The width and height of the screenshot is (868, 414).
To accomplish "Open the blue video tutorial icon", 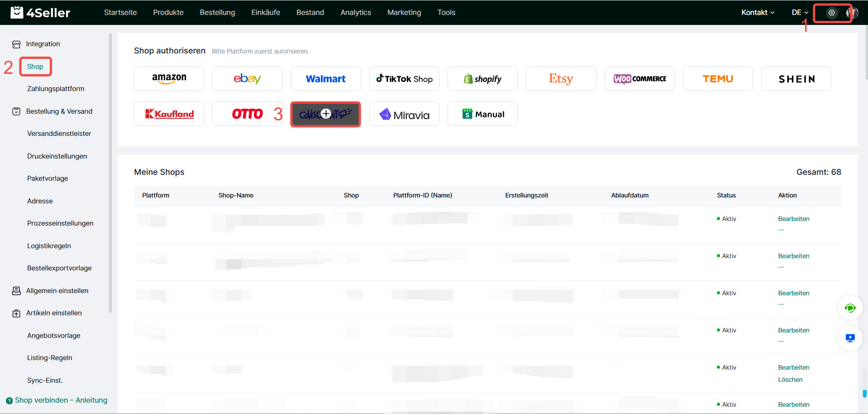I will [x=850, y=338].
